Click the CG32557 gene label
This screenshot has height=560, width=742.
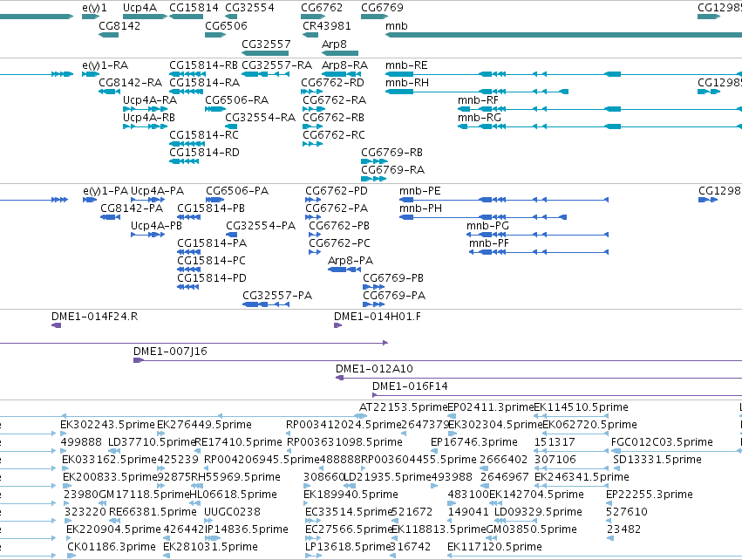tap(266, 44)
